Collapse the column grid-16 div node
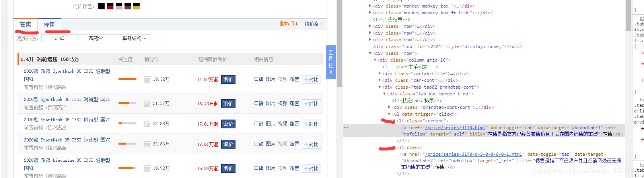 [375, 60]
